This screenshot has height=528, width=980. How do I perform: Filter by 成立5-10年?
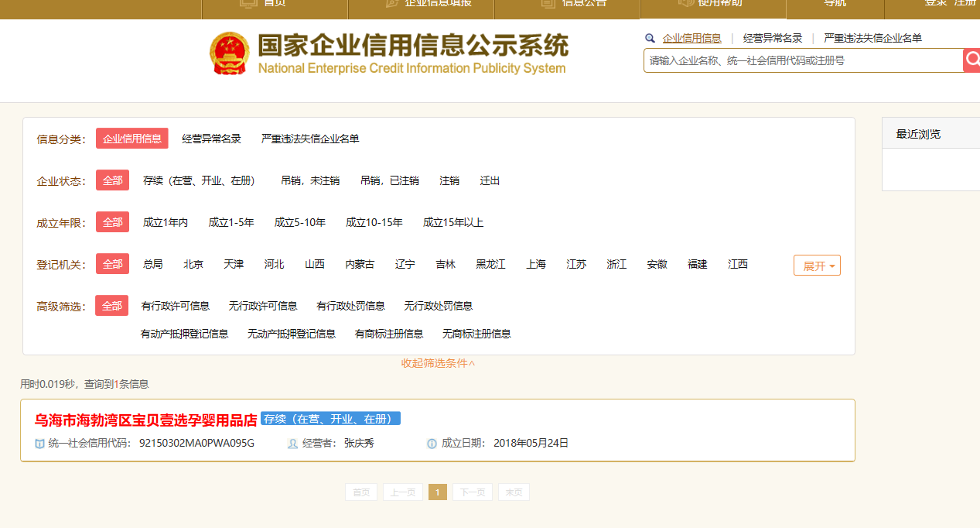pyautogui.click(x=300, y=222)
